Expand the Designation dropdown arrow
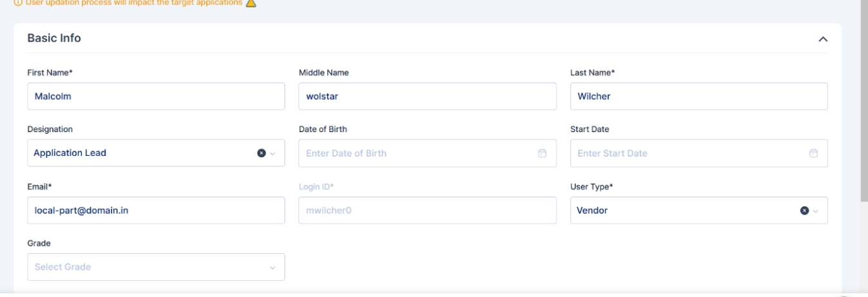This screenshot has width=868, height=297. [273, 153]
